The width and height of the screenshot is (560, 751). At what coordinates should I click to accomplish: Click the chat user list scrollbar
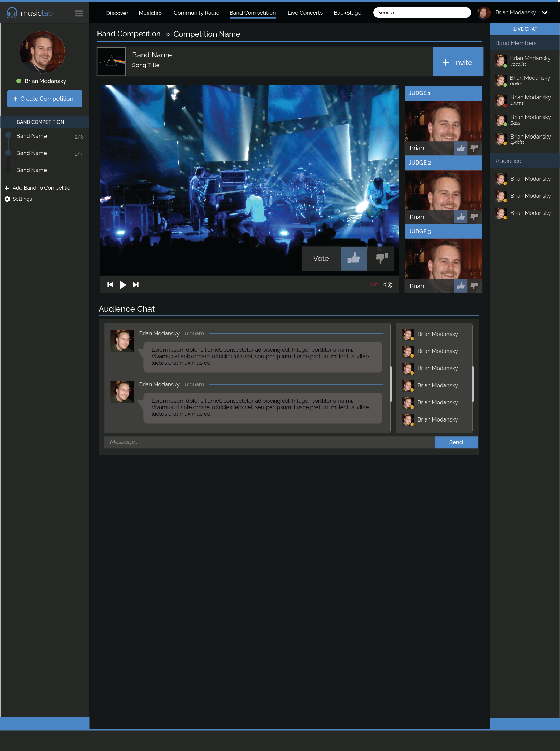tap(473, 384)
